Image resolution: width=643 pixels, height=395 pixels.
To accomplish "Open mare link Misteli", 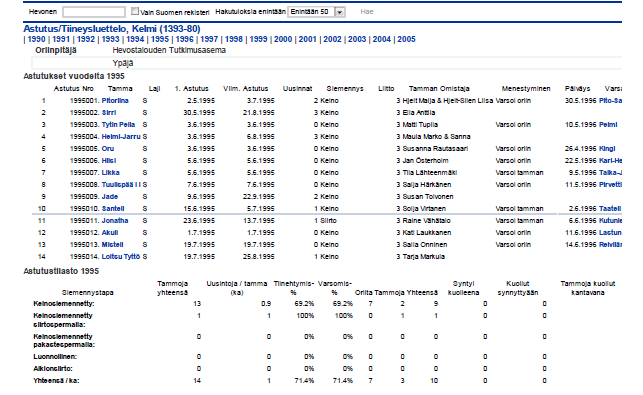I will pos(112,245).
